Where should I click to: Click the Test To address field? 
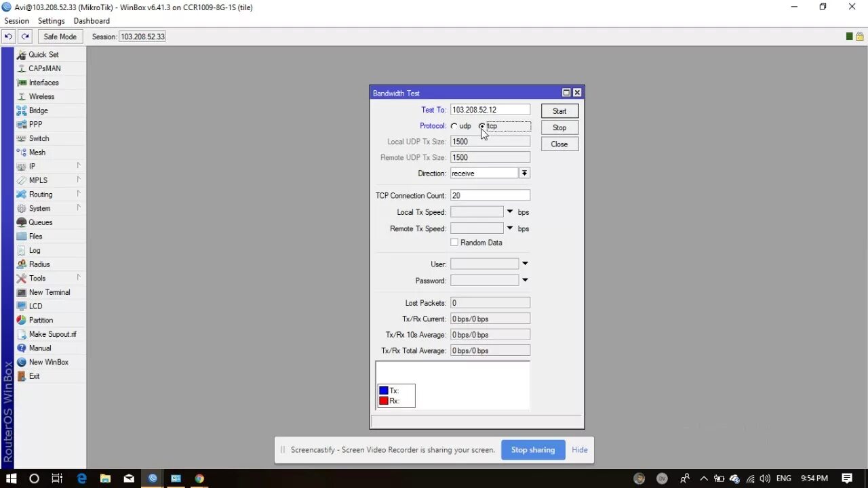490,110
